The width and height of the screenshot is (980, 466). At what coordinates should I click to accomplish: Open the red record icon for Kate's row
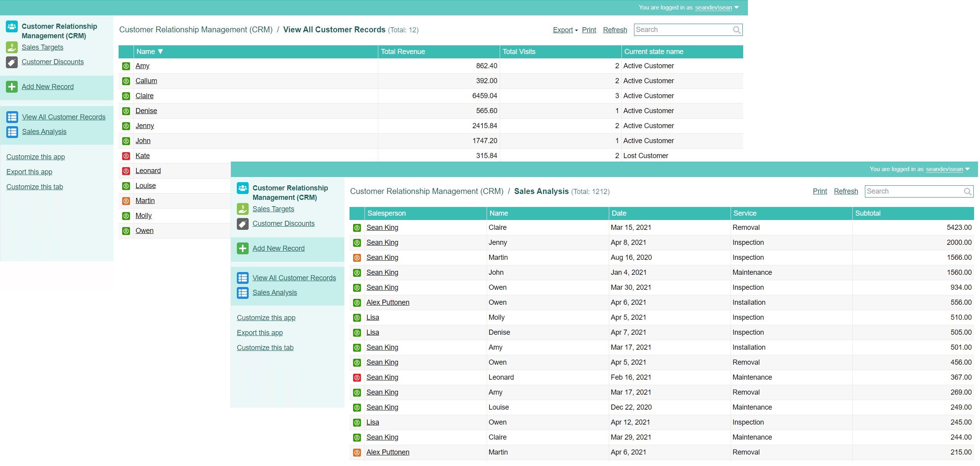point(126,156)
